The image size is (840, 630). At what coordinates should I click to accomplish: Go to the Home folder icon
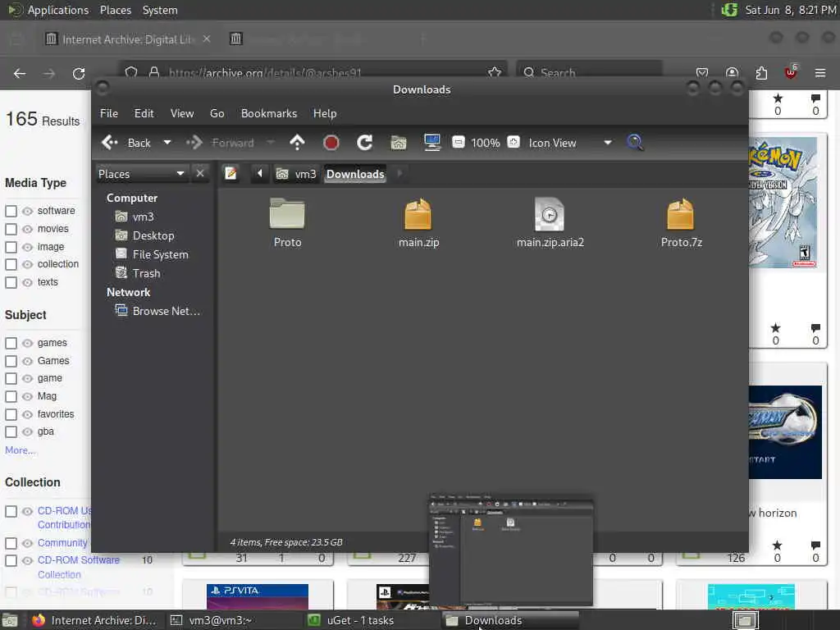[398, 143]
